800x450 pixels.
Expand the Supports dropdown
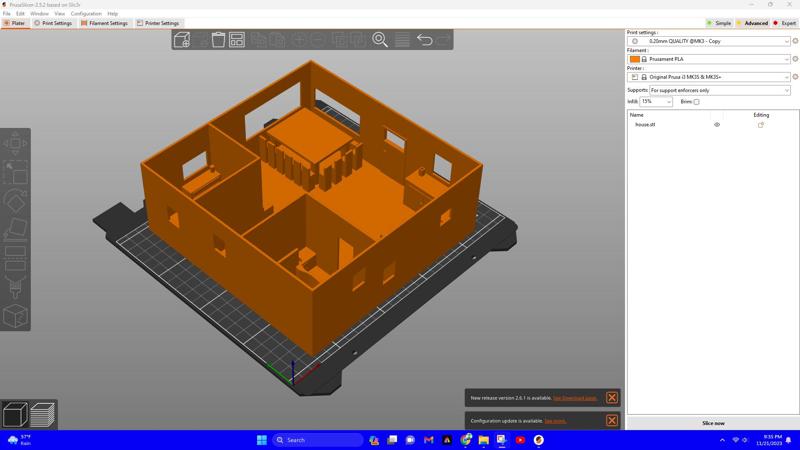(720, 90)
